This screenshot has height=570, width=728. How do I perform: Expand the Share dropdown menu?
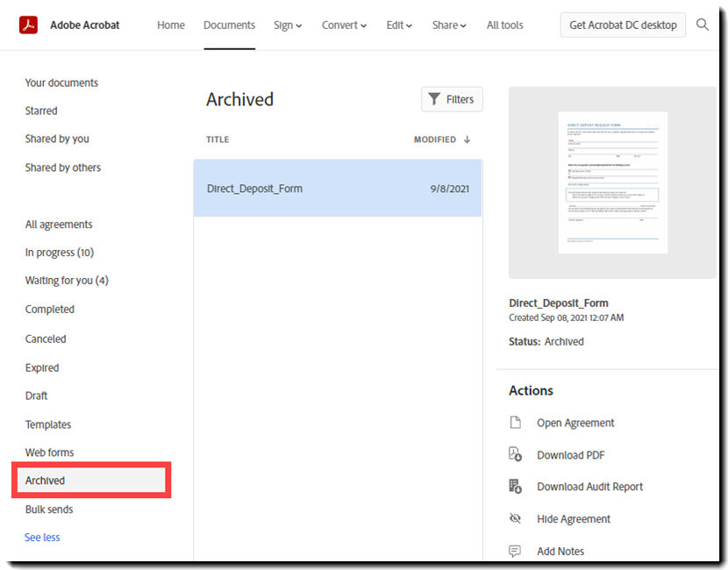point(449,25)
